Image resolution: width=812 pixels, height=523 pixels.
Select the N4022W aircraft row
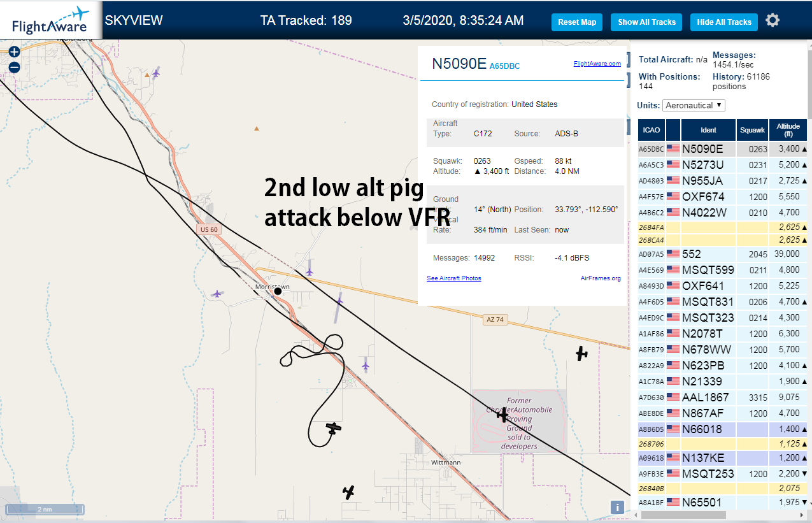pos(722,213)
